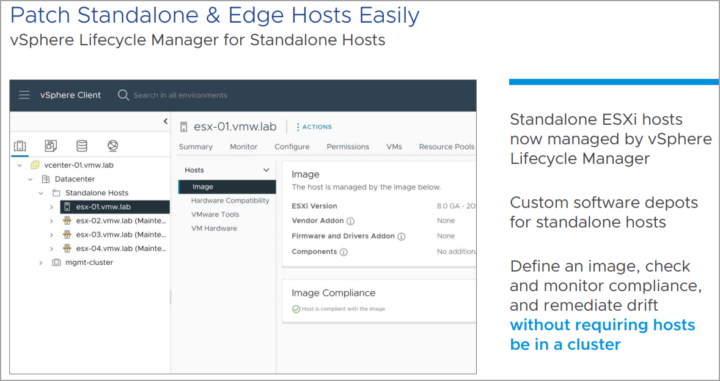This screenshot has width=720, height=381.
Task: Open the Configure tab
Action: tap(292, 147)
